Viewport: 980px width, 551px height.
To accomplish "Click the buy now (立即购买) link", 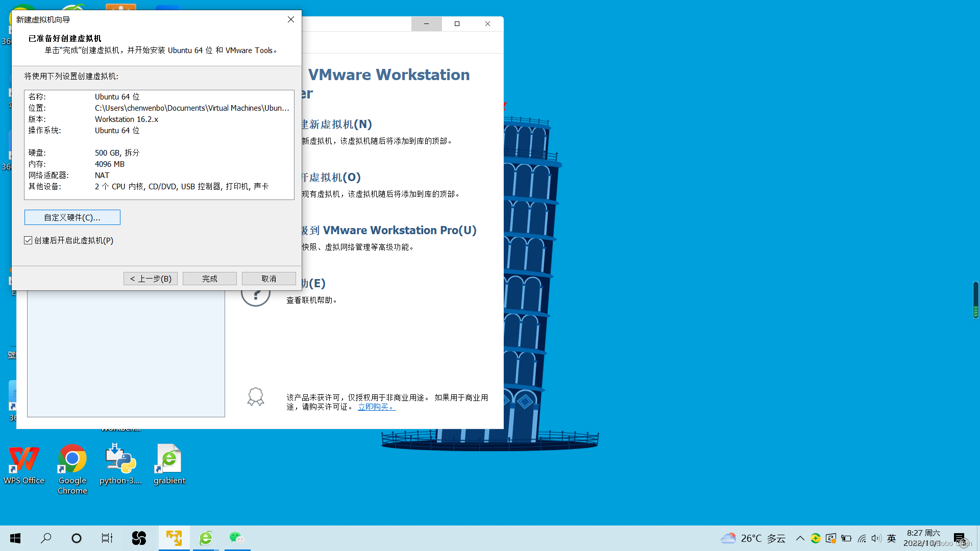I will [376, 407].
